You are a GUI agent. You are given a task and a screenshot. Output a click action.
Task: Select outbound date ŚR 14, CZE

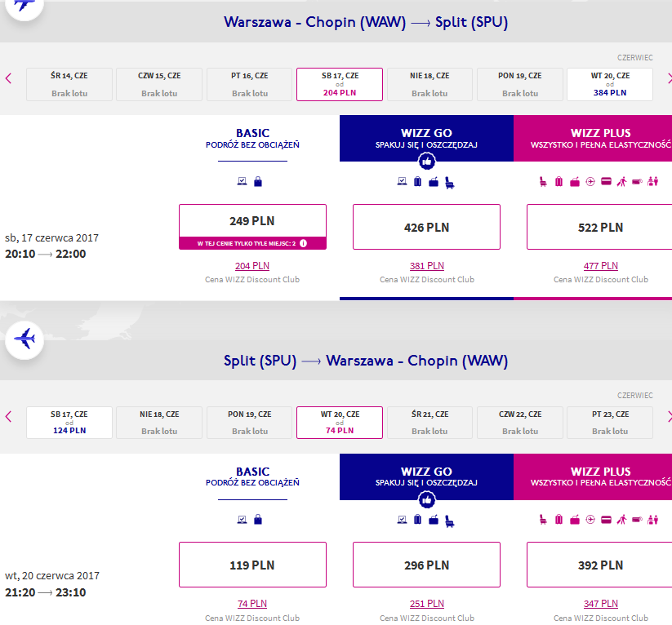[69, 84]
